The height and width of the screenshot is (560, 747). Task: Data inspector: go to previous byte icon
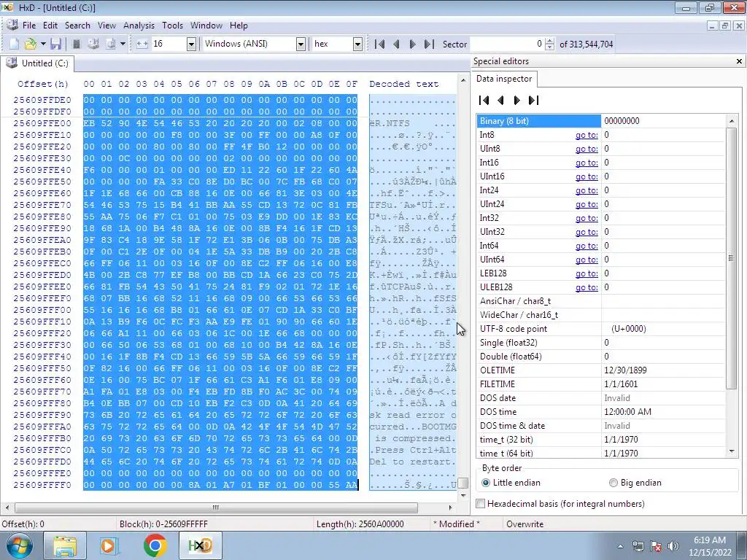pyautogui.click(x=500, y=100)
